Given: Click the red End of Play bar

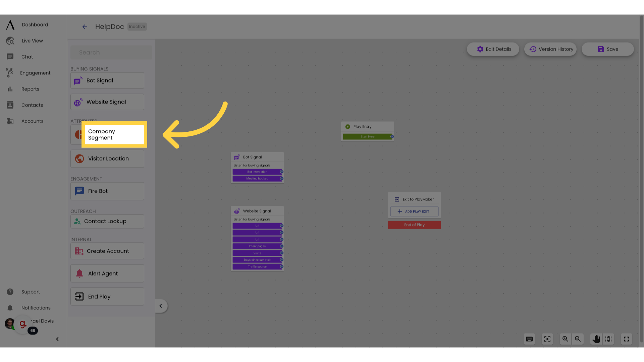Looking at the screenshot, I should tap(415, 225).
